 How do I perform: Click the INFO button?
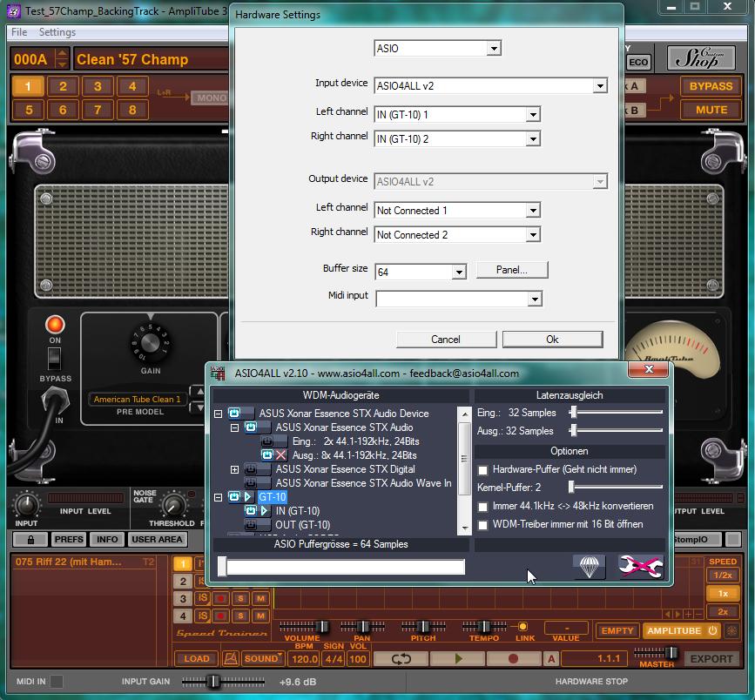(x=107, y=539)
